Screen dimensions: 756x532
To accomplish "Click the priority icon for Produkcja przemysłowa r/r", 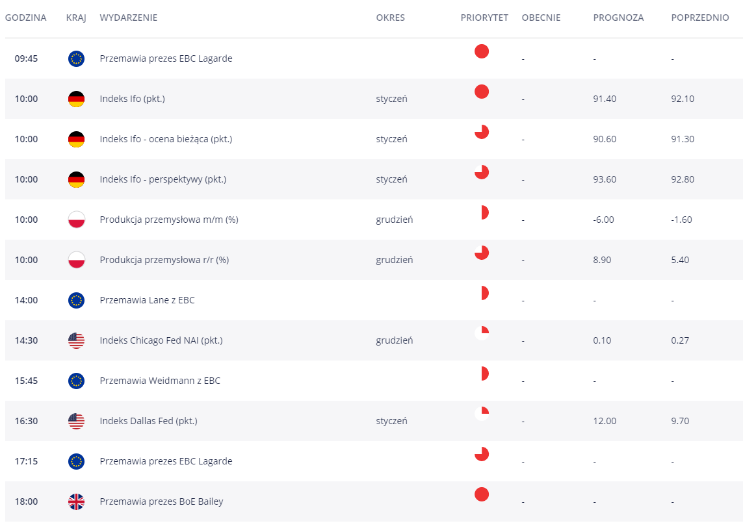I will tap(482, 253).
